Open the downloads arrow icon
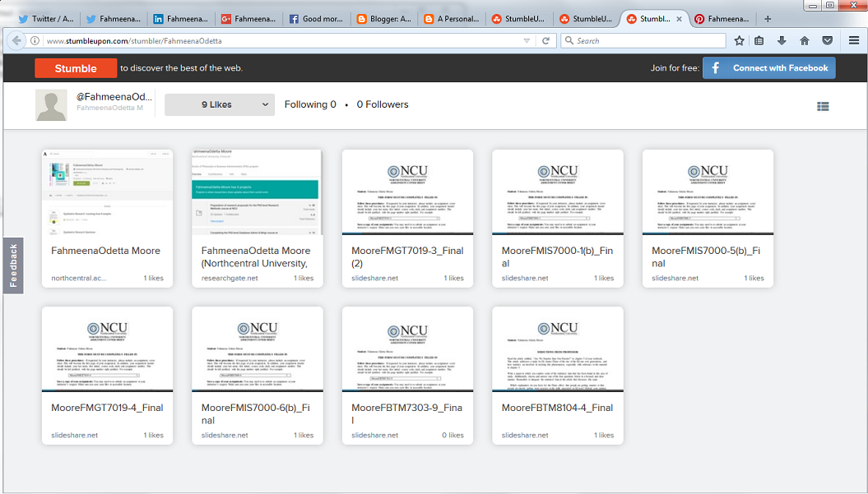 pyautogui.click(x=782, y=40)
